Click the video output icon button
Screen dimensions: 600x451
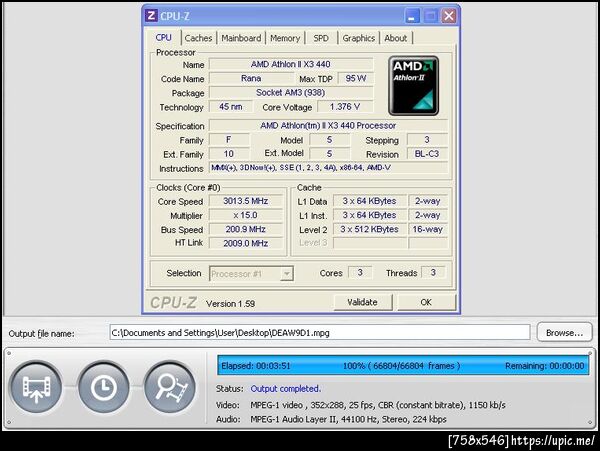tap(36, 388)
